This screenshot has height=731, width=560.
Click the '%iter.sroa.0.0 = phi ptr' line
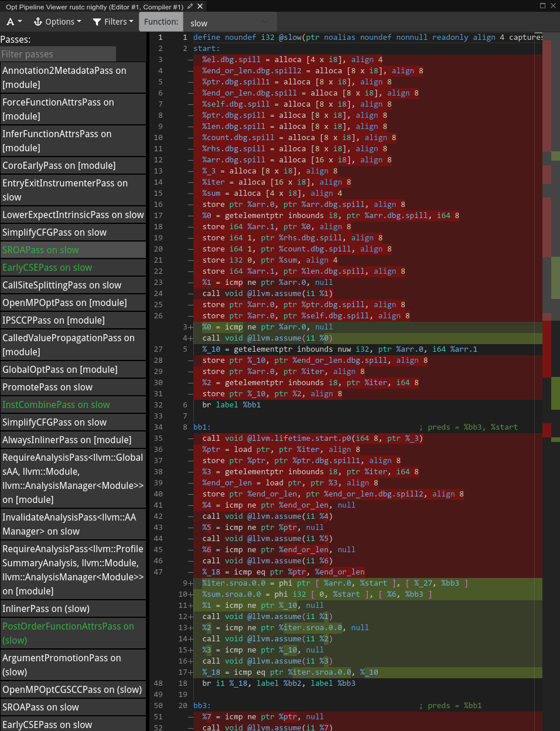[335, 583]
